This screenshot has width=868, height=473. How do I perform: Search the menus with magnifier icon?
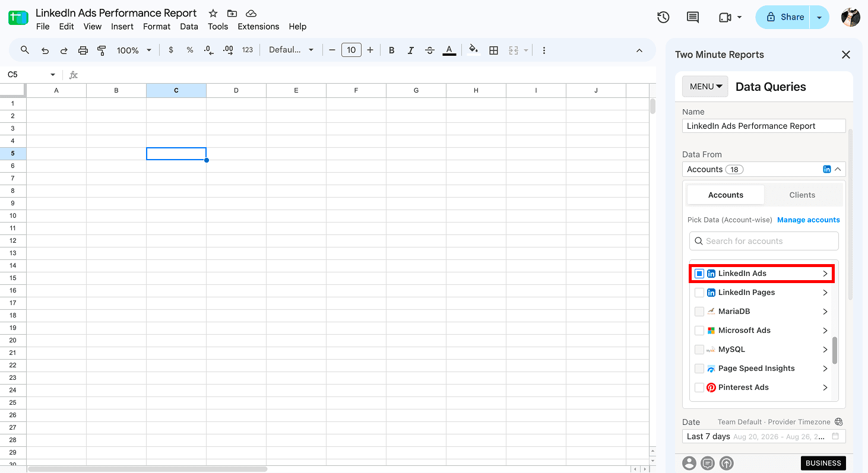(25, 50)
